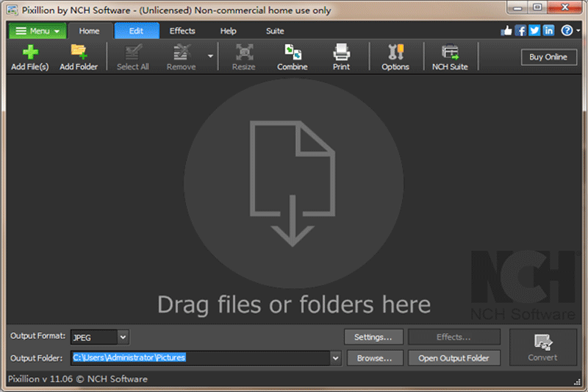This screenshot has height=392, width=588.
Task: Click the Pixillion app icon in title bar
Action: (12, 10)
